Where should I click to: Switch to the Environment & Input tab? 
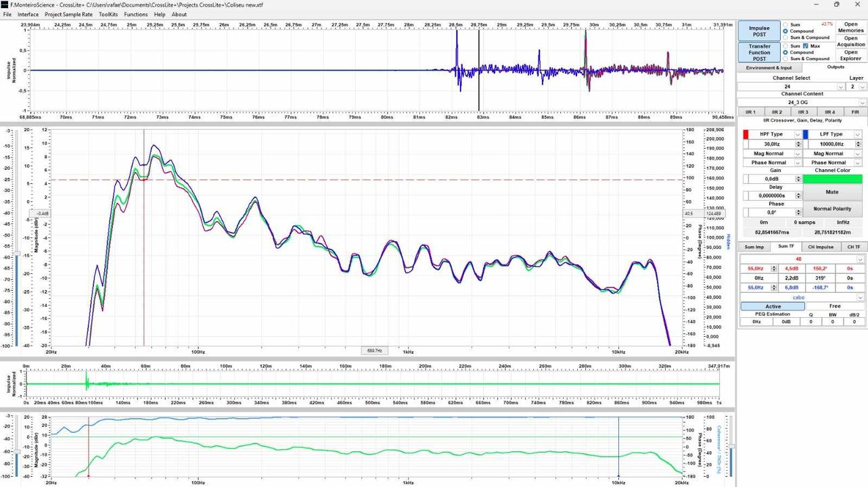[x=768, y=68]
